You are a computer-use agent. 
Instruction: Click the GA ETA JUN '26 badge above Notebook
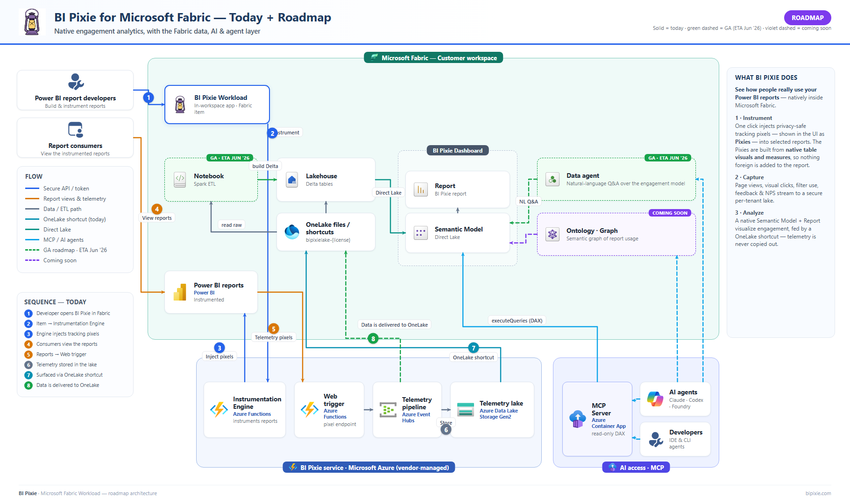[230, 158]
